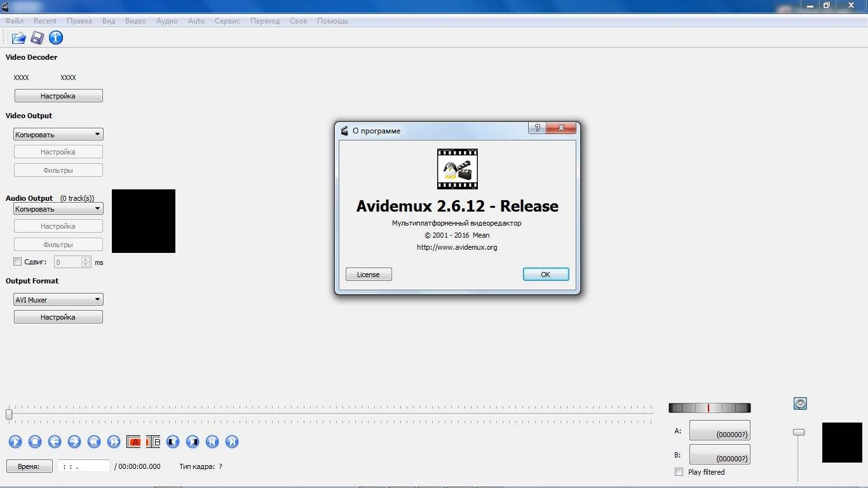This screenshot has height=488, width=868.
Task: Click the current time input field
Action: [84, 466]
